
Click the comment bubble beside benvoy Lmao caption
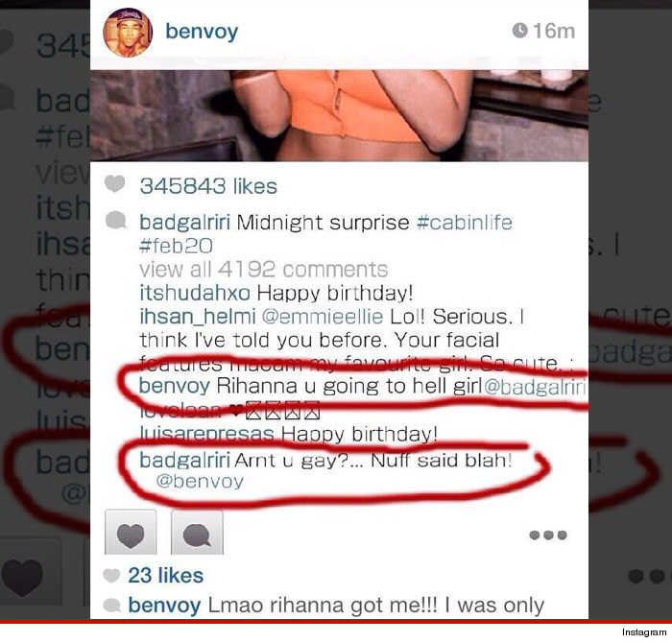pos(112,606)
